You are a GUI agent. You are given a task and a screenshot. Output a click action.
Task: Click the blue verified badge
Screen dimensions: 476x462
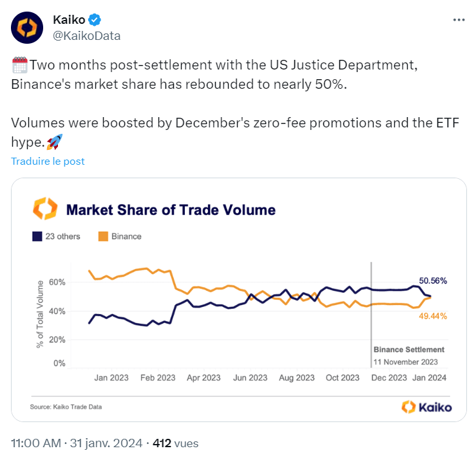pos(91,21)
